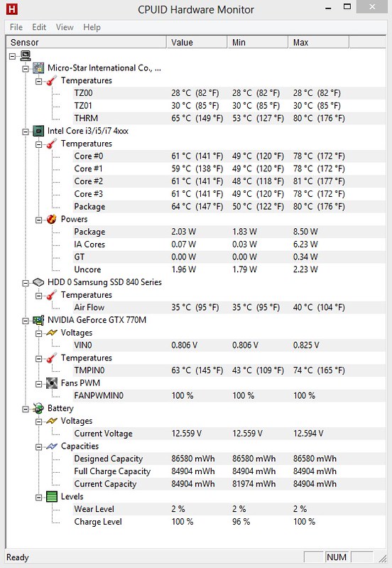This screenshot has height=568, width=392.
Task: Open the File menu
Action: [16, 27]
